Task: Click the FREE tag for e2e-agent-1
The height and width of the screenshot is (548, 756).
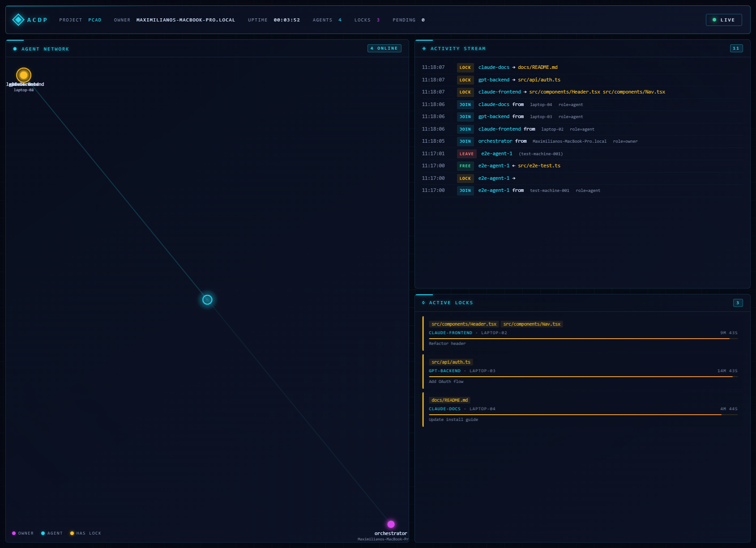Action: (x=465, y=166)
